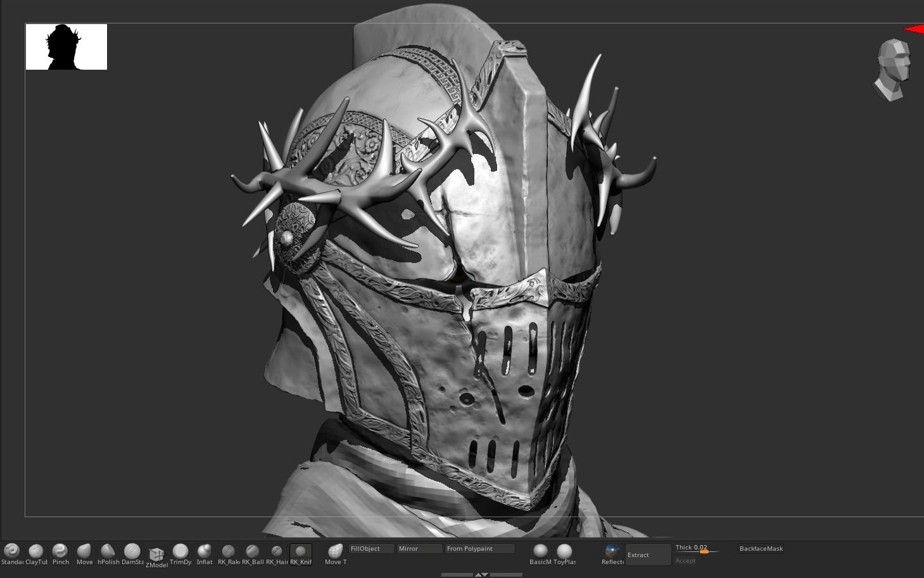
Task: Select the ClayTubes brush
Action: click(36, 552)
